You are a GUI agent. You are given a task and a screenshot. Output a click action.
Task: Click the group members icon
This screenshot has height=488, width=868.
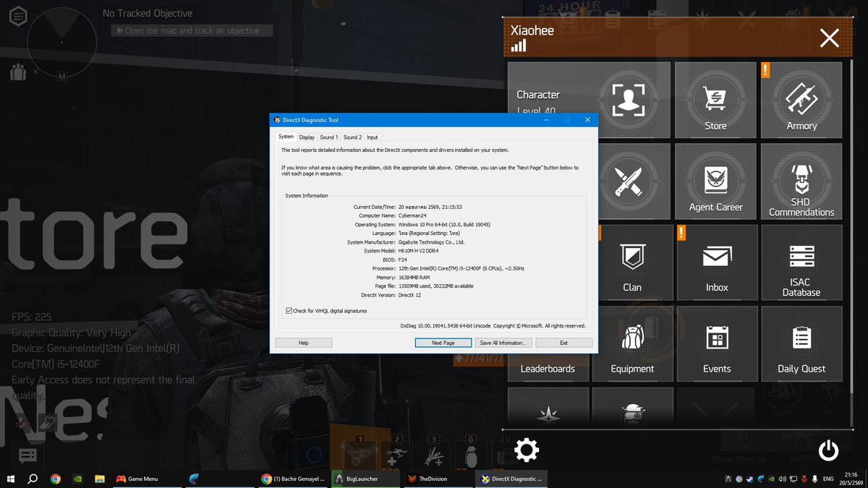click(19, 72)
